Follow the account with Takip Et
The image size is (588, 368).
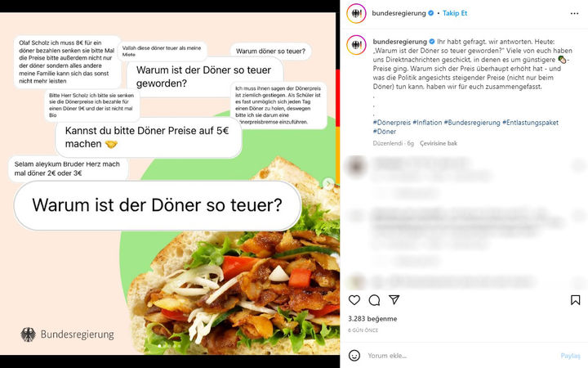[x=455, y=13]
